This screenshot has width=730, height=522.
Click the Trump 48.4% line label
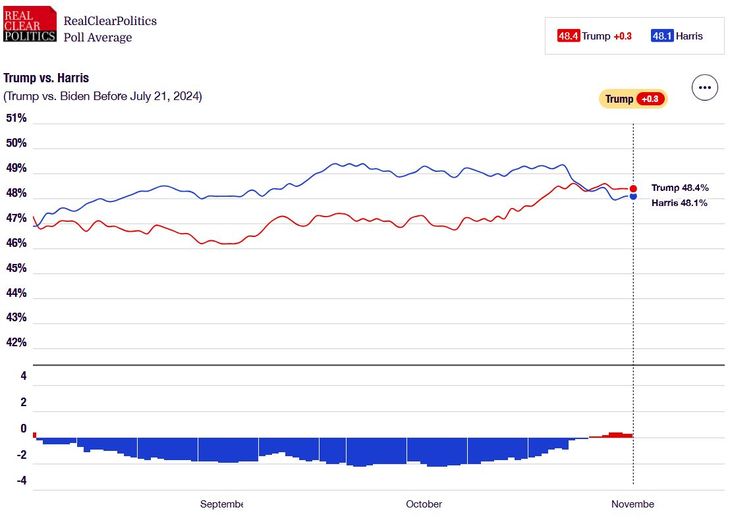[x=679, y=188]
